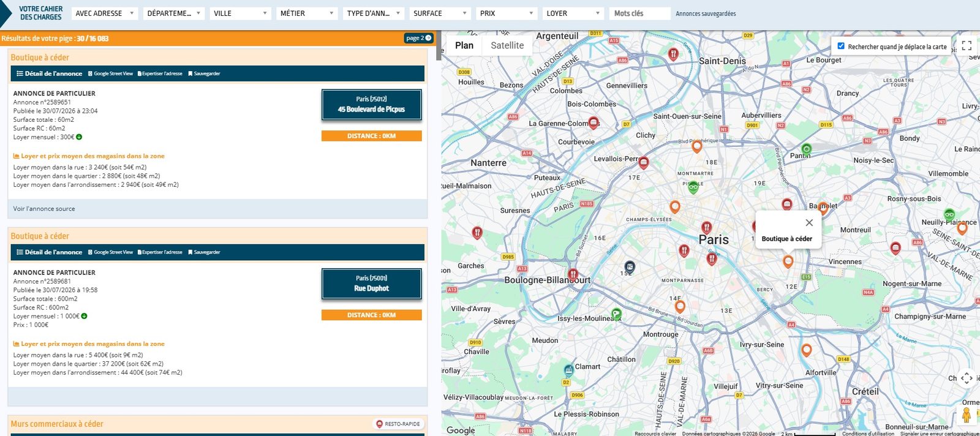Image resolution: width=980 pixels, height=436 pixels.
Task: Click Expertiser l'adresse for Rue Duphot listing
Action: 160,252
